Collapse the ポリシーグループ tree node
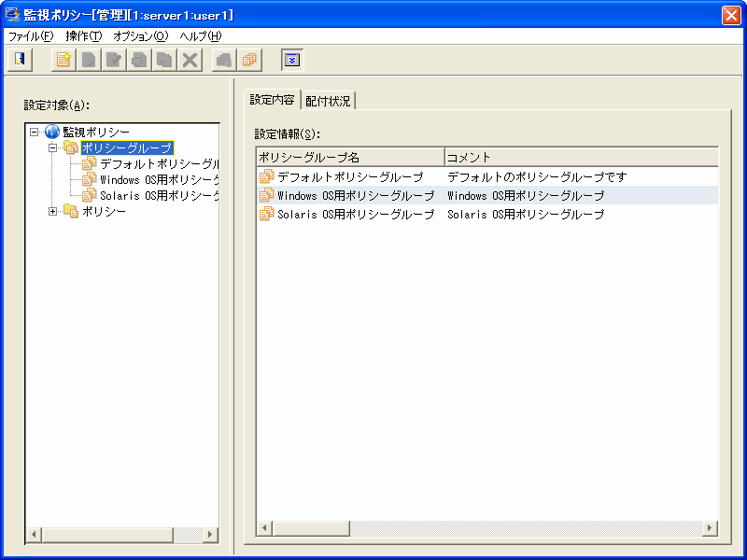 pyautogui.click(x=53, y=147)
